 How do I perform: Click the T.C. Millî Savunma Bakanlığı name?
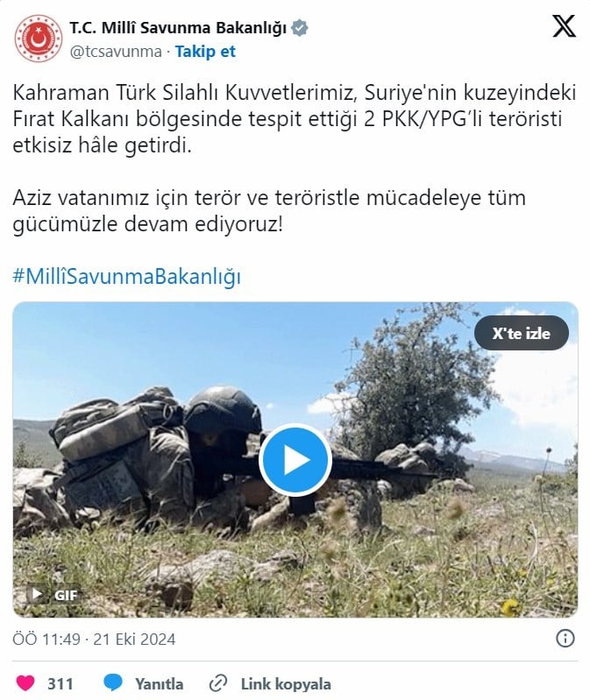tap(178, 28)
